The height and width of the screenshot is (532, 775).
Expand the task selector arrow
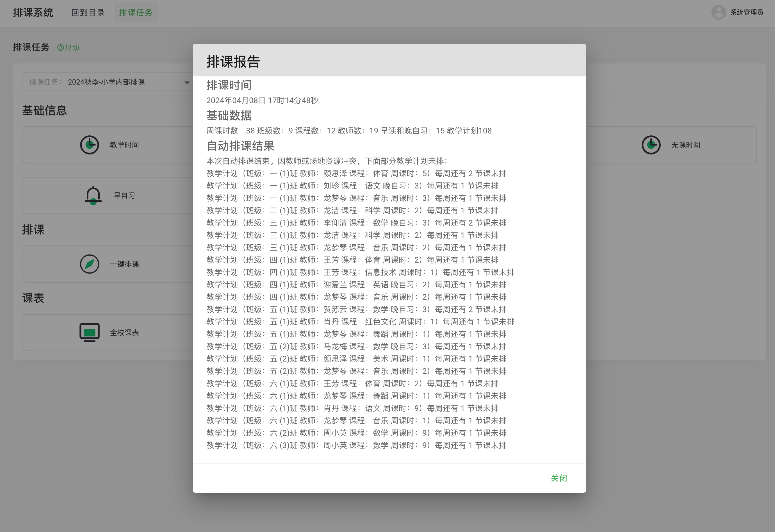pos(187,82)
